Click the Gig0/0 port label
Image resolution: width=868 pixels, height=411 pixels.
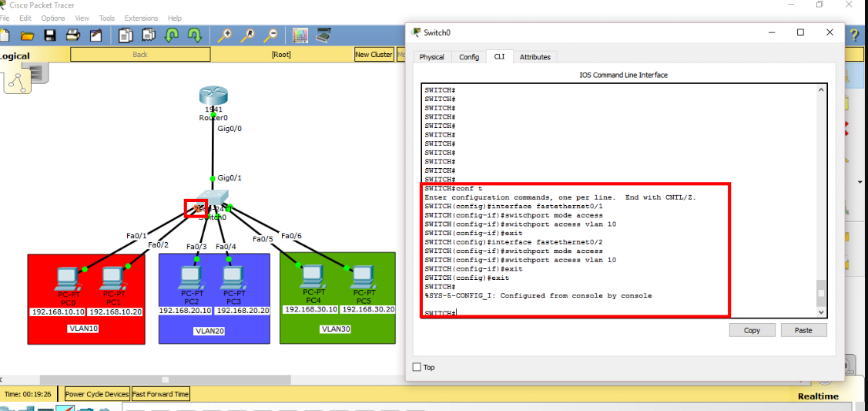230,129
